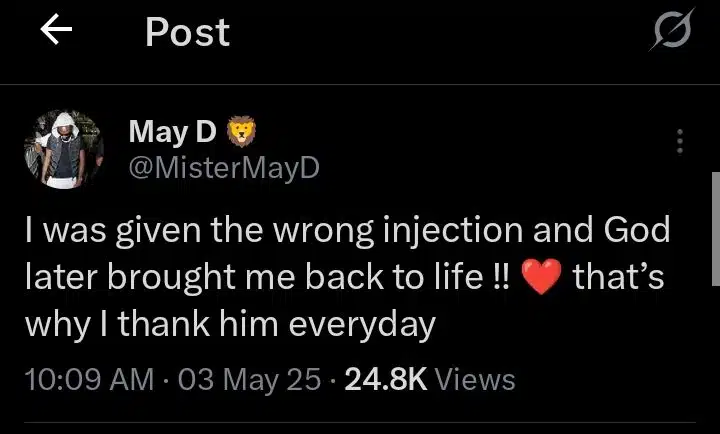Open the @MisterMayD handle link
Viewport: 720px width, 434px height.
pyautogui.click(x=223, y=166)
